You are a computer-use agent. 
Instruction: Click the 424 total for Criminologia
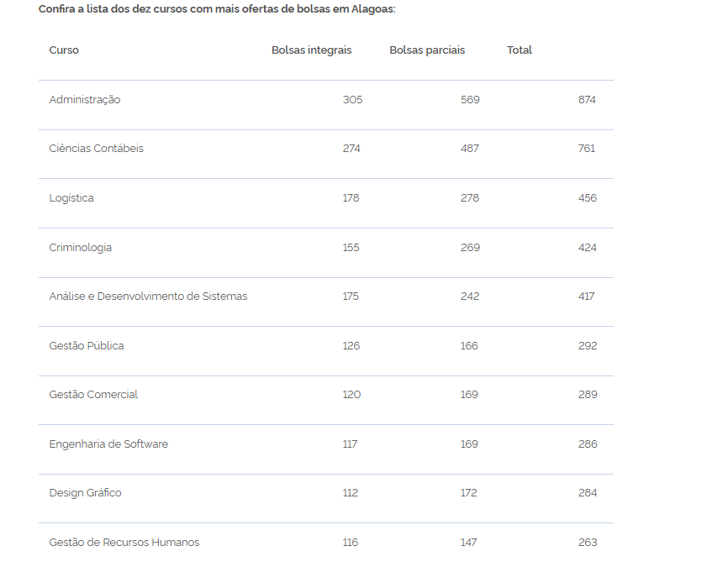(588, 248)
